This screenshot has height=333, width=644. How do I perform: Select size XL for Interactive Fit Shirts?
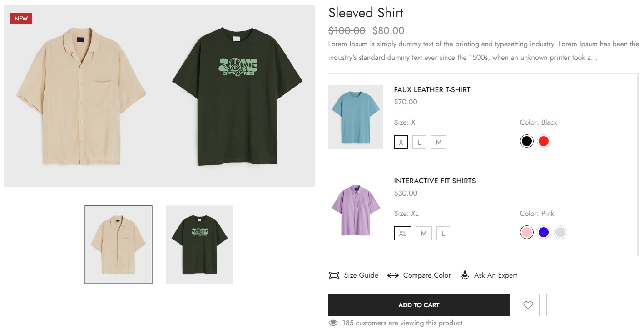click(402, 233)
